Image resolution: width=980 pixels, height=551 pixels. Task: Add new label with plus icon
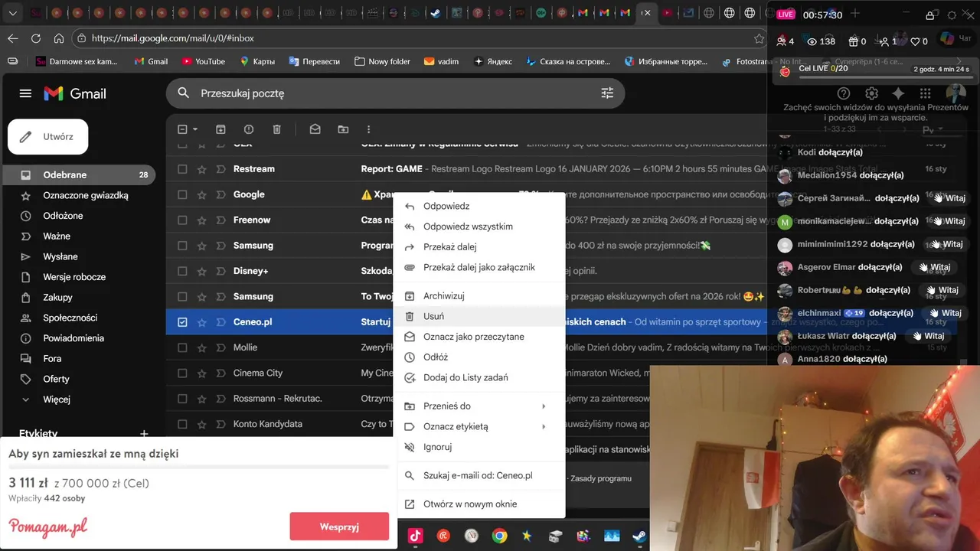(x=144, y=434)
